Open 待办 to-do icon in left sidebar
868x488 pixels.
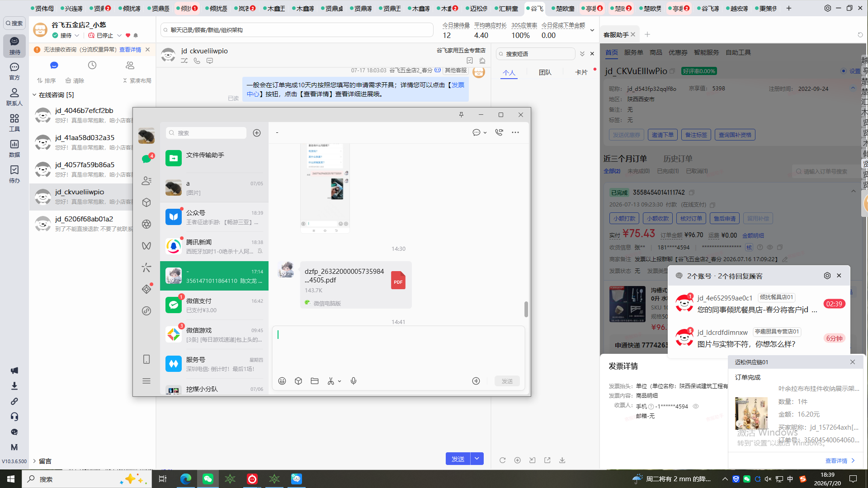point(14,174)
